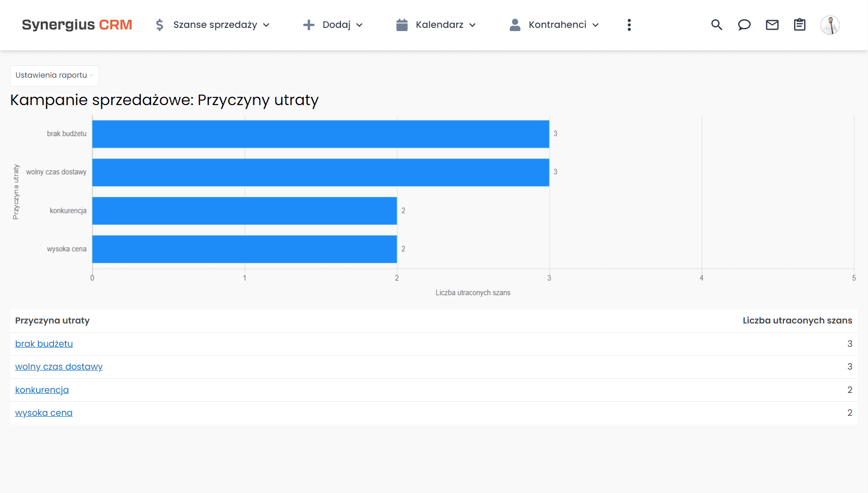Image resolution: width=868 pixels, height=493 pixels.
Task: Open the search icon
Action: (x=717, y=25)
